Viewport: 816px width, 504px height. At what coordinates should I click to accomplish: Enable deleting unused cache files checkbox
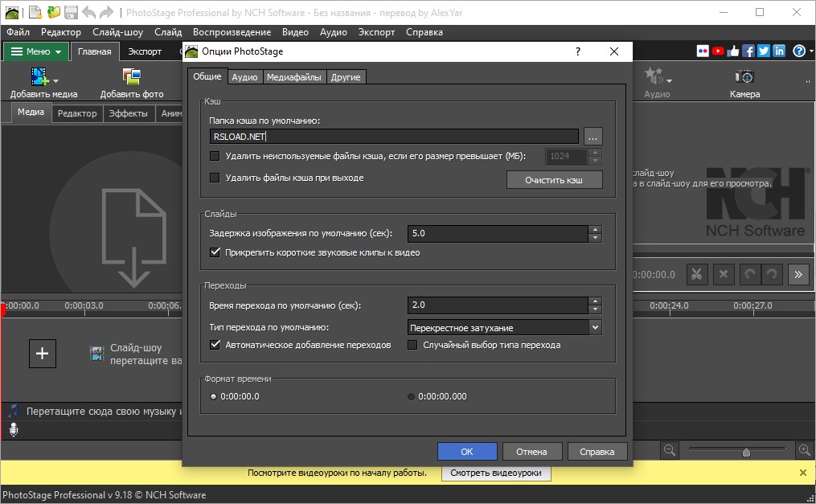(215, 156)
